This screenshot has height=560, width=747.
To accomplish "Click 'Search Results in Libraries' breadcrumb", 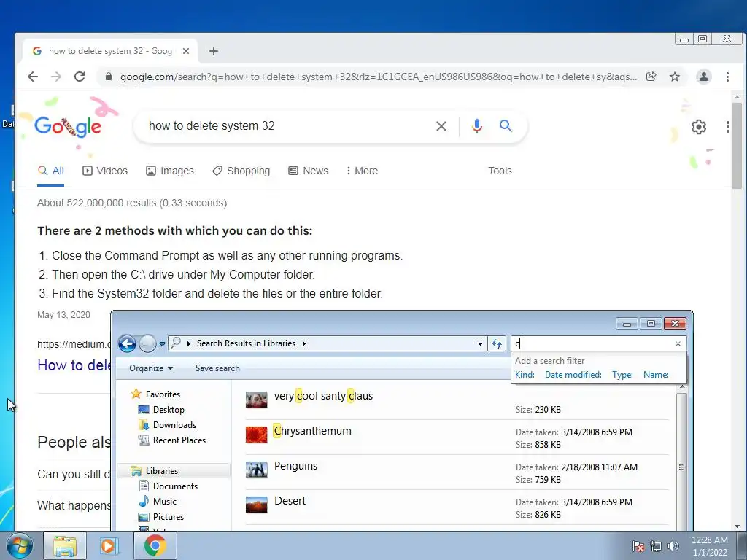I will (x=246, y=343).
